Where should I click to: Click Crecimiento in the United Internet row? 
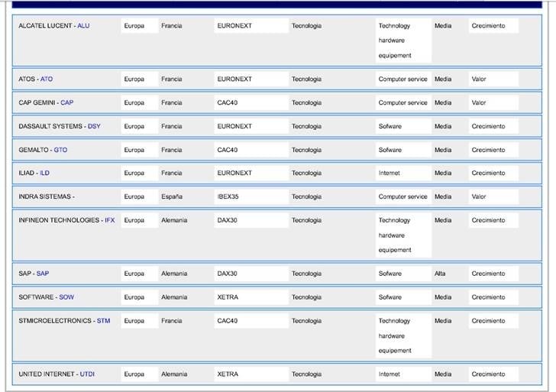(488, 374)
